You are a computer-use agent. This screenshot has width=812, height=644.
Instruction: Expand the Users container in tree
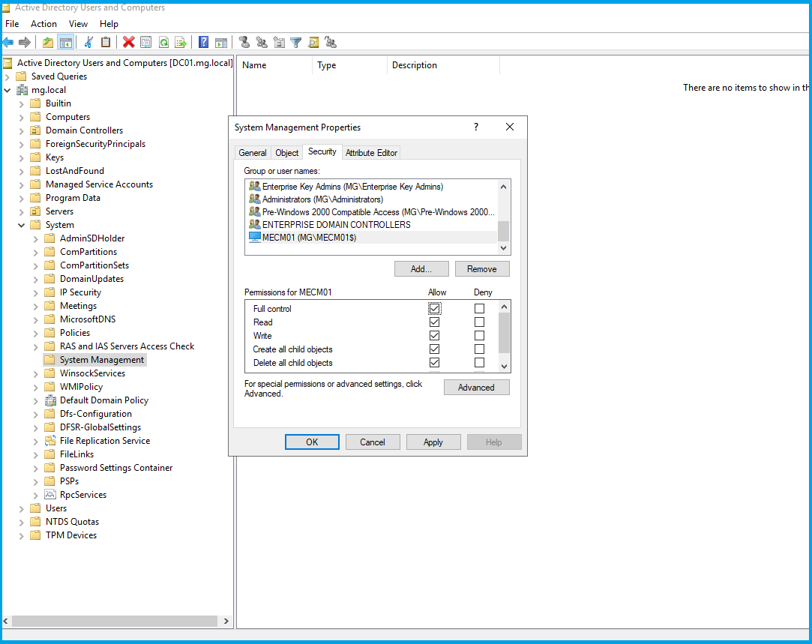pos(22,508)
